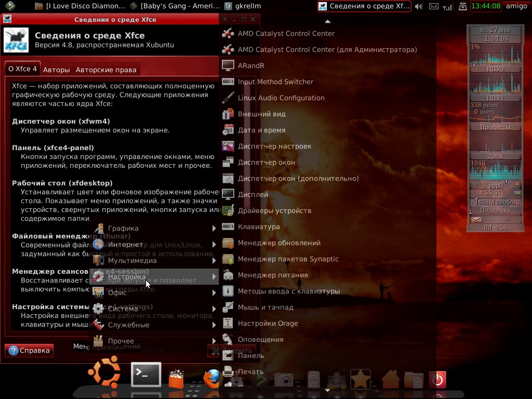Switch to the Авторские права tab
This screenshot has height=399, width=532.
(106, 70)
